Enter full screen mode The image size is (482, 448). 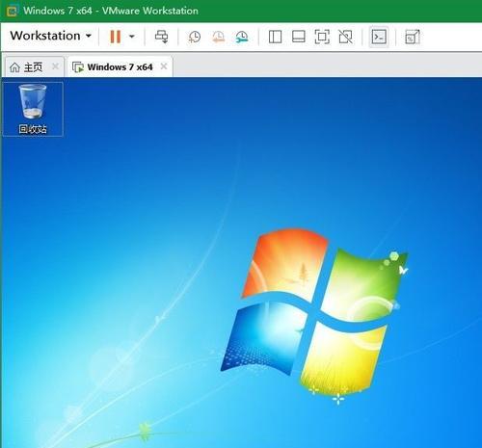tap(322, 37)
